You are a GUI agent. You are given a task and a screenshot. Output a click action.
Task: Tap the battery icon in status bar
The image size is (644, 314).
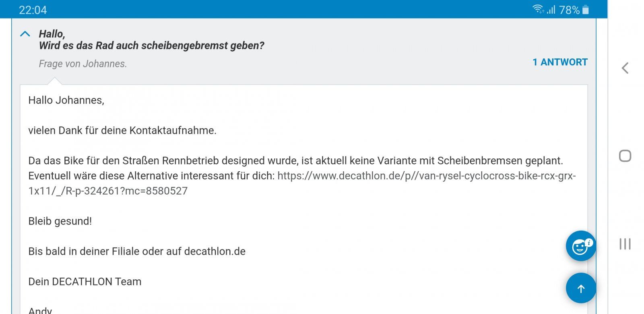586,9
